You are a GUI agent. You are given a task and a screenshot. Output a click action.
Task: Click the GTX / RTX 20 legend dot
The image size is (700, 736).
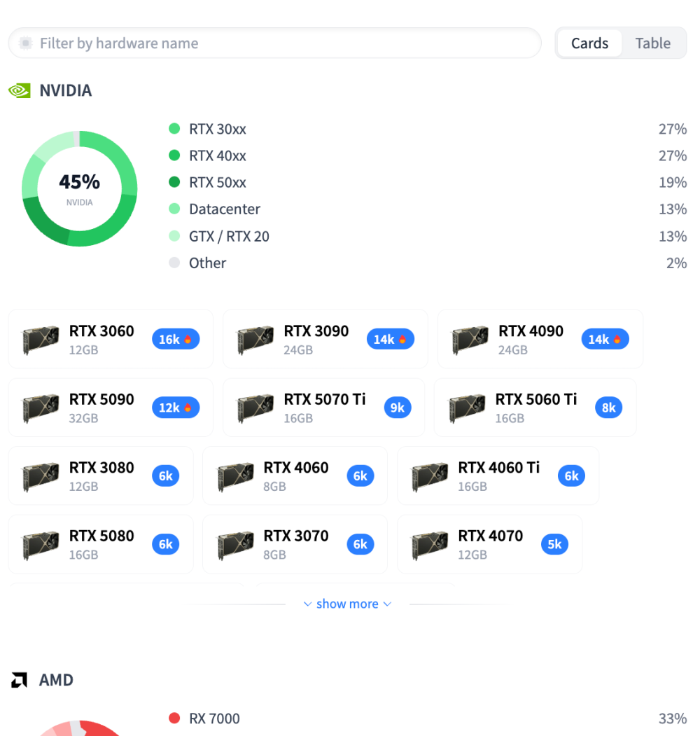[174, 236]
